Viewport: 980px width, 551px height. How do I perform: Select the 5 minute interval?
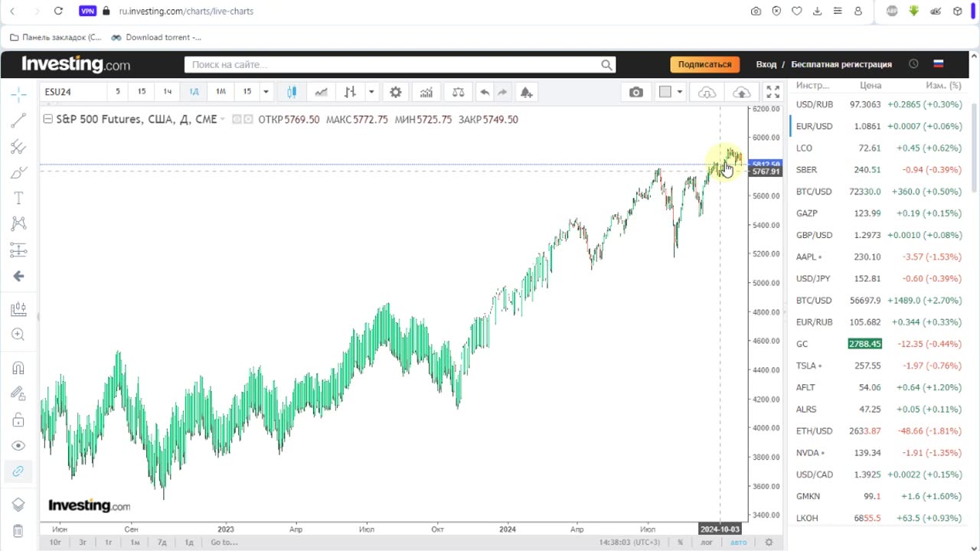pos(117,92)
